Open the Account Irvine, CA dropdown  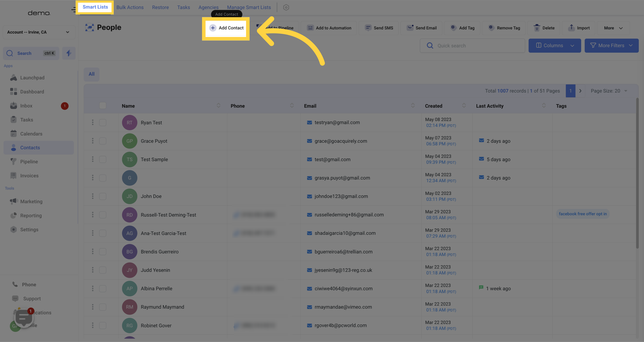(x=39, y=32)
